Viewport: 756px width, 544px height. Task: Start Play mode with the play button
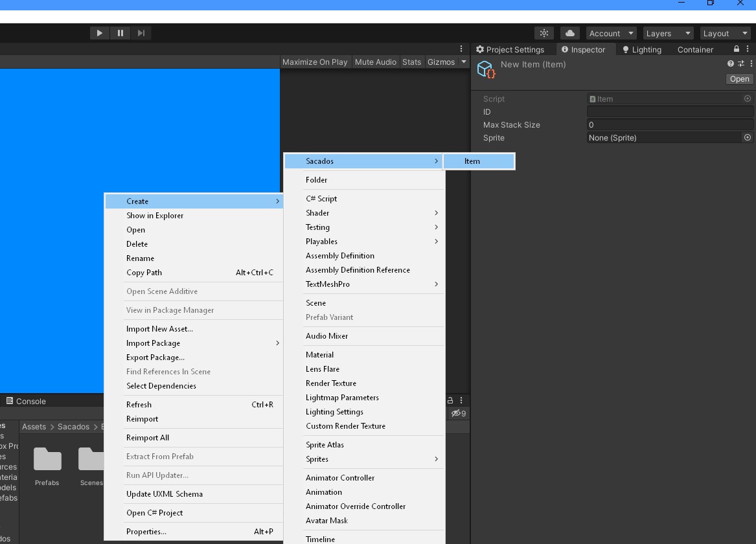(x=99, y=33)
